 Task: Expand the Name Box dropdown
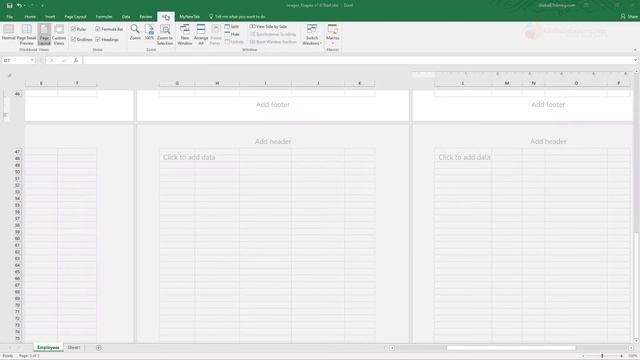click(x=32, y=60)
